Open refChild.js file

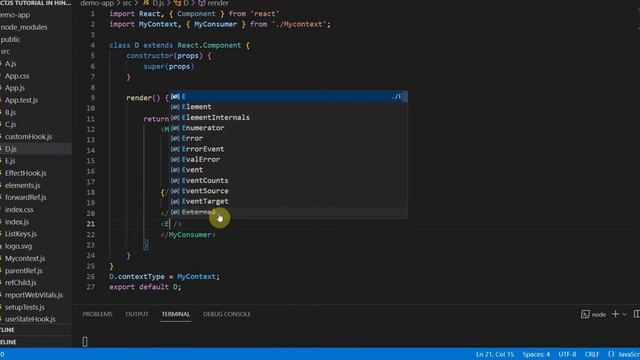20,282
